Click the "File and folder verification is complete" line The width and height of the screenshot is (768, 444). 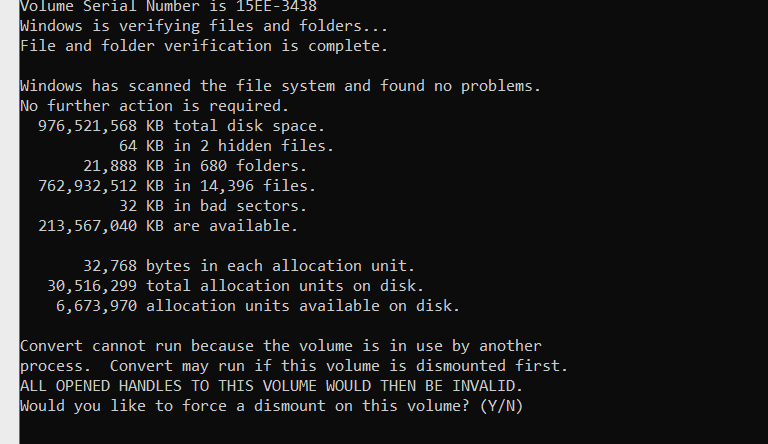pos(204,46)
